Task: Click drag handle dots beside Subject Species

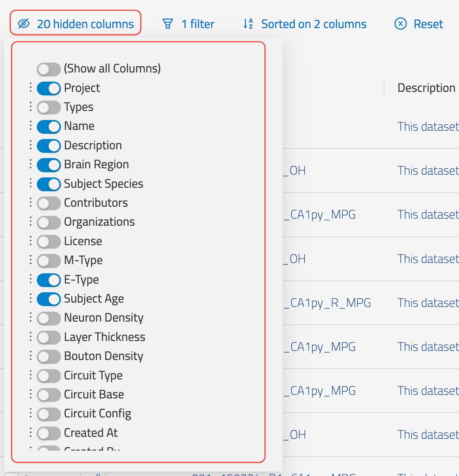Action: (30, 183)
